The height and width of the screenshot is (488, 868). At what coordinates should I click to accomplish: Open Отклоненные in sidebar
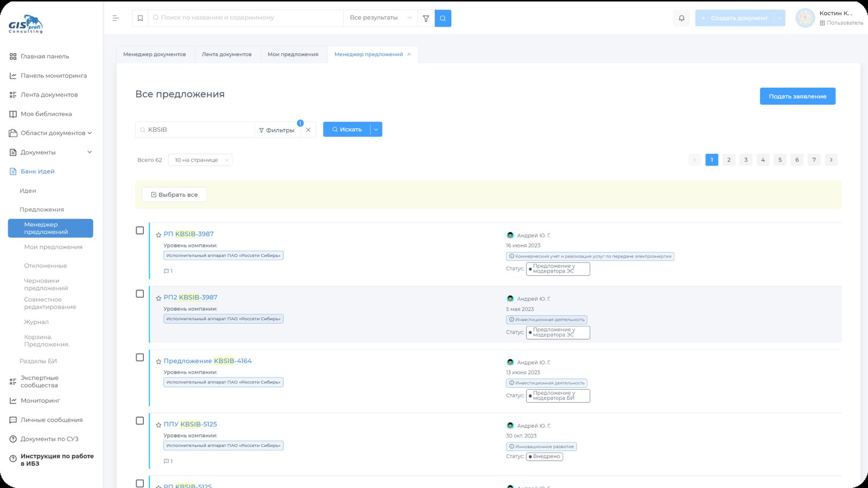click(46, 266)
